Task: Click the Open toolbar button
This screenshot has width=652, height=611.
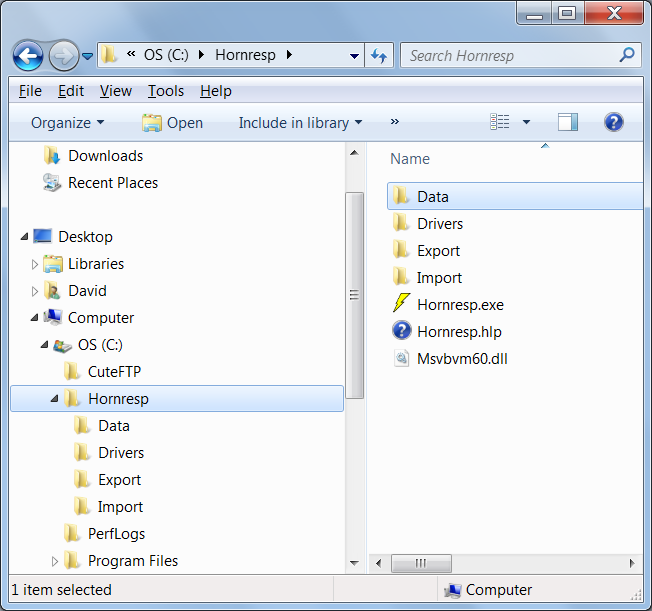Action: [x=172, y=123]
